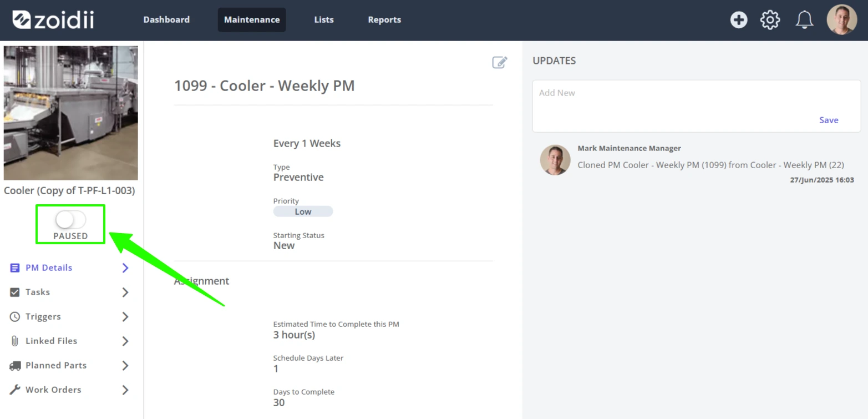868x419 pixels.
Task: Click the Work Orders wrench icon
Action: (15, 390)
